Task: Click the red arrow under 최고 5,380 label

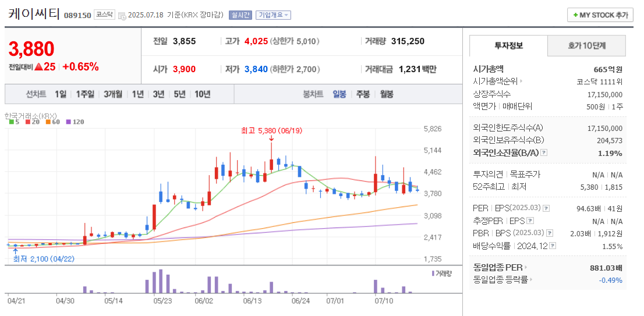Action: [271, 139]
